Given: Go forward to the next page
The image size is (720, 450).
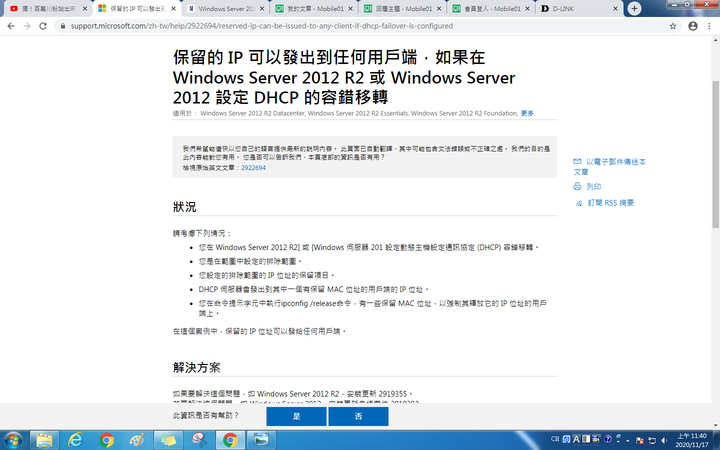Looking at the screenshot, I should (27, 26).
